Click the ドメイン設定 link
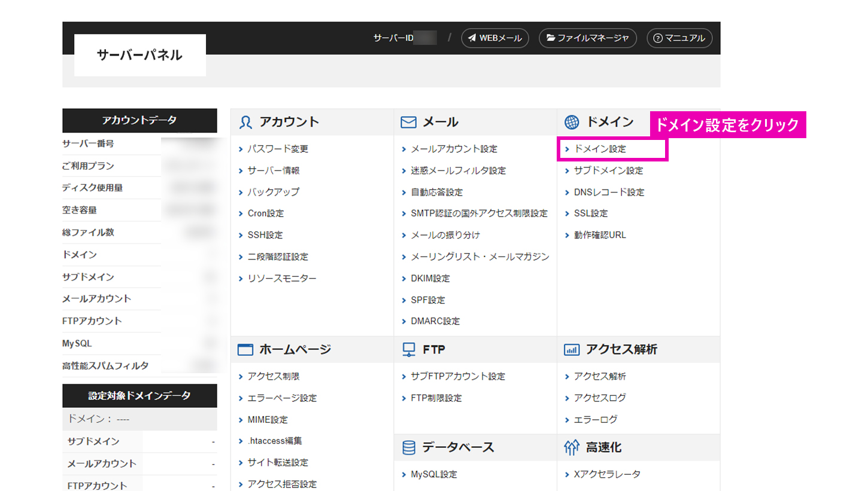This screenshot has height=491, width=868. (x=600, y=149)
